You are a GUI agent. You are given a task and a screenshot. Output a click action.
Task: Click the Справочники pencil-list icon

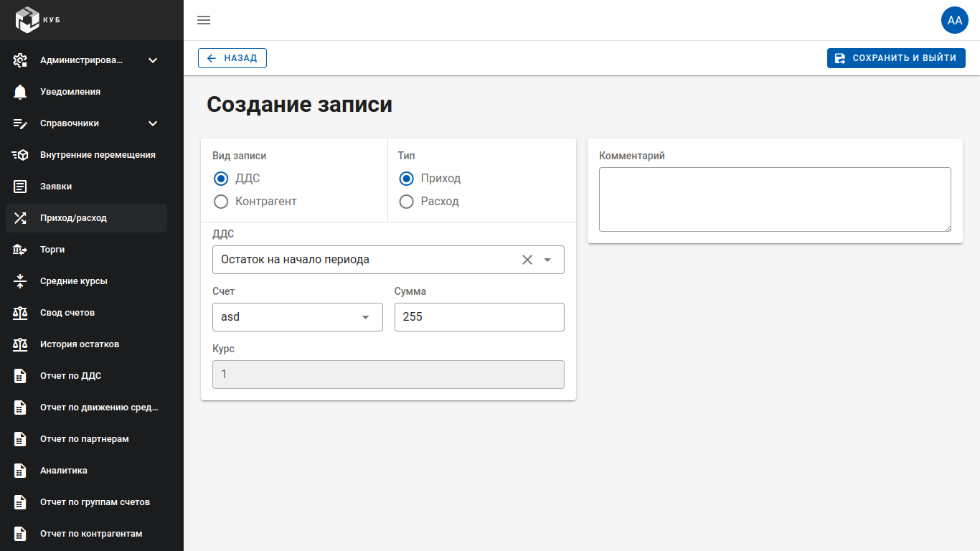20,123
